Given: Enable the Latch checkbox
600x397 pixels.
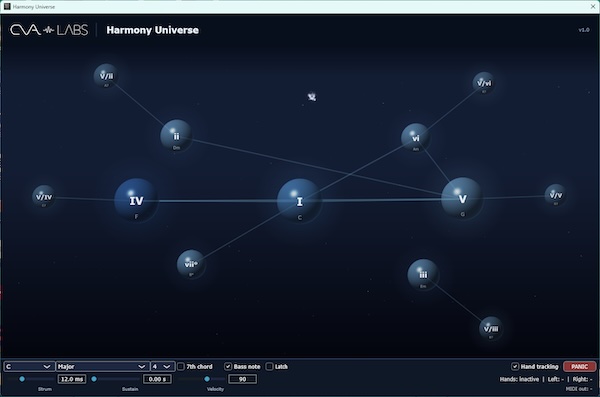Looking at the screenshot, I should coord(269,366).
